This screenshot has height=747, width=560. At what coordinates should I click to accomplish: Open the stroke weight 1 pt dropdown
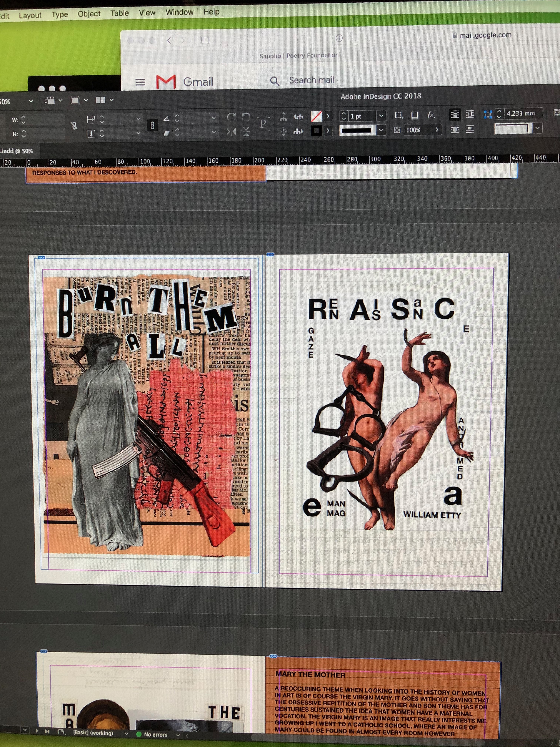point(381,116)
